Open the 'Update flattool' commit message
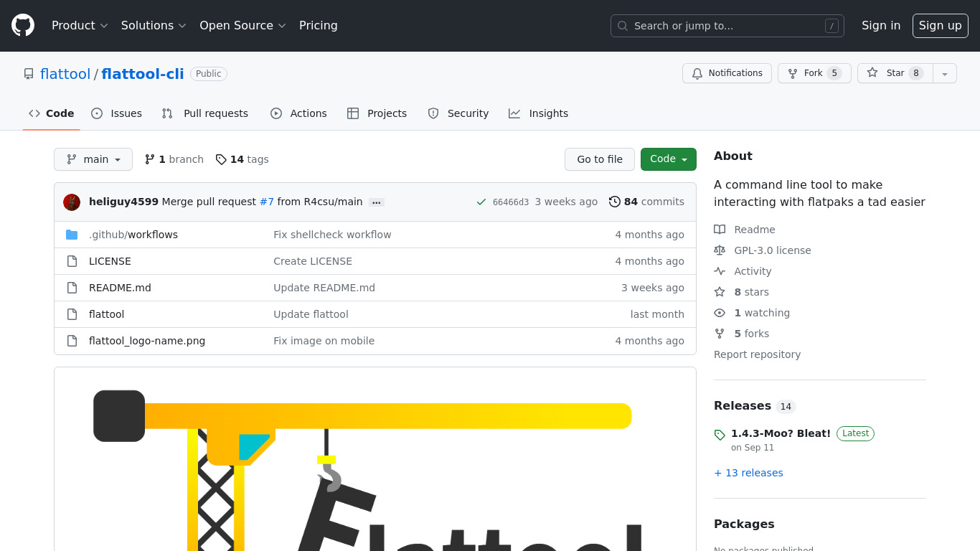Image resolution: width=980 pixels, height=551 pixels. (x=311, y=314)
